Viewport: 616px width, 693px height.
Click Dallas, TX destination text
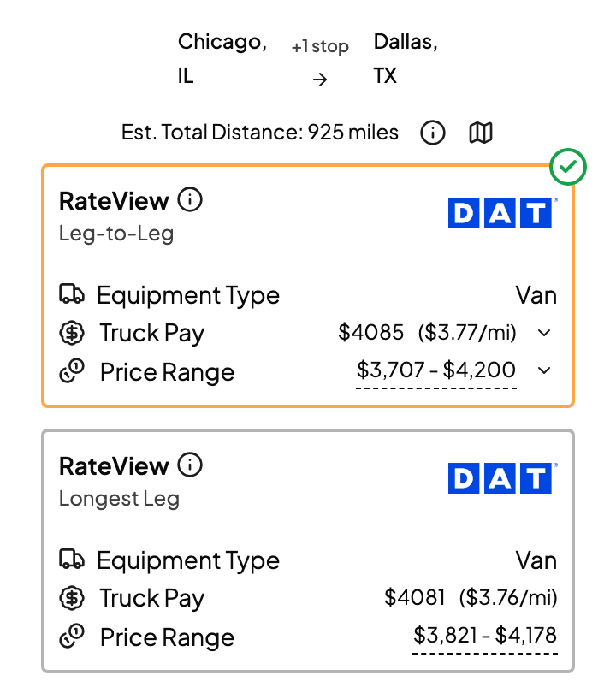tap(406, 59)
